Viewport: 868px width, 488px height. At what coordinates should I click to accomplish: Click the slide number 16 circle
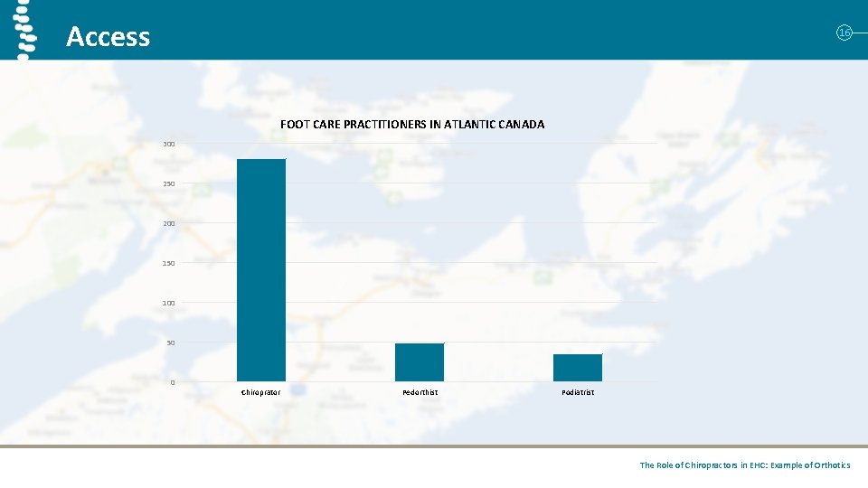(844, 33)
